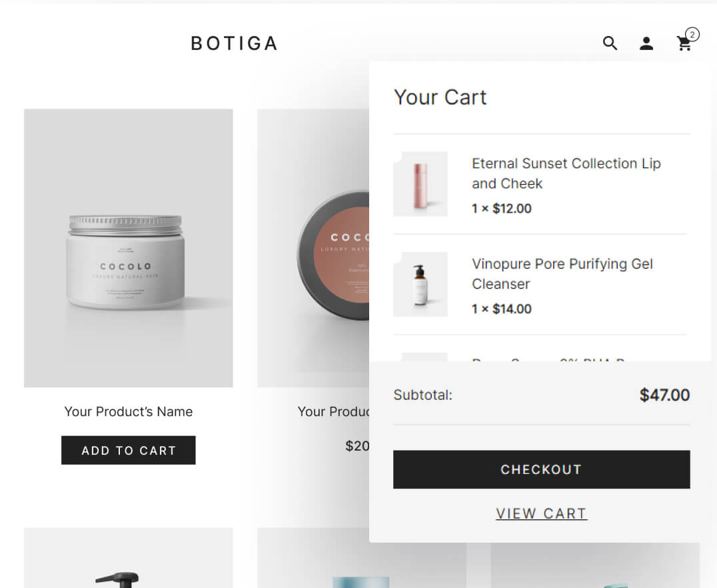Viewport: 717px width, 588px height.
Task: Open the user account icon
Action: pyautogui.click(x=646, y=43)
